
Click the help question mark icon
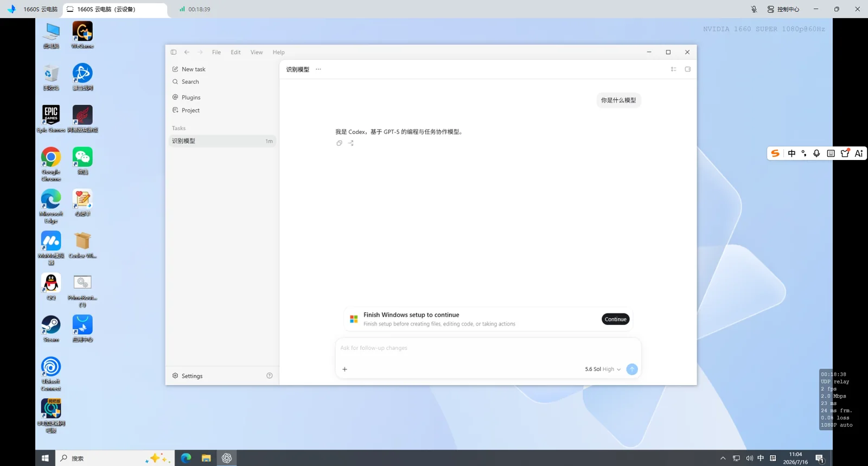tap(270, 375)
